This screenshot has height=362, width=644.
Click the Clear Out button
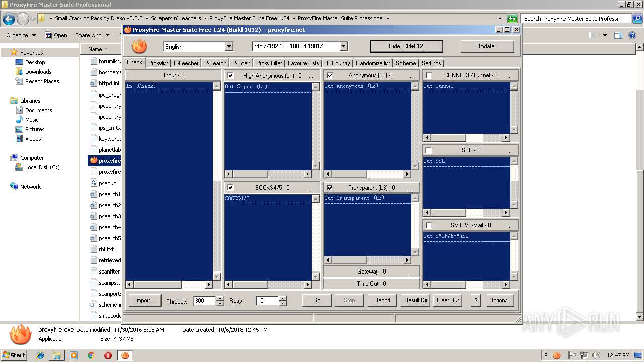pyautogui.click(x=448, y=300)
